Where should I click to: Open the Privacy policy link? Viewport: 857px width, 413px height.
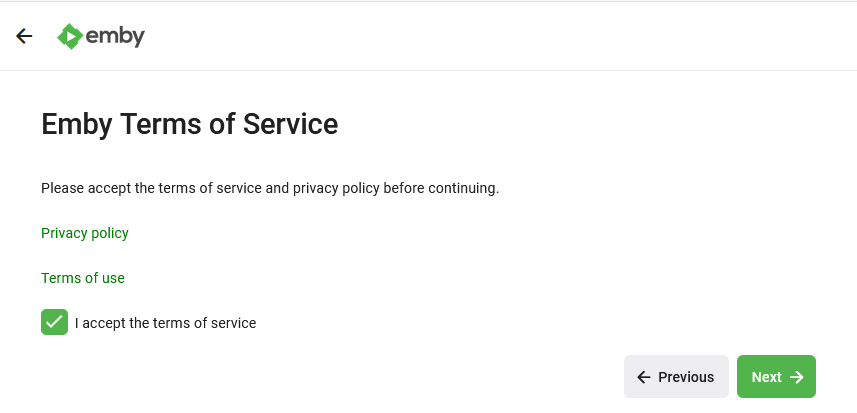85,233
